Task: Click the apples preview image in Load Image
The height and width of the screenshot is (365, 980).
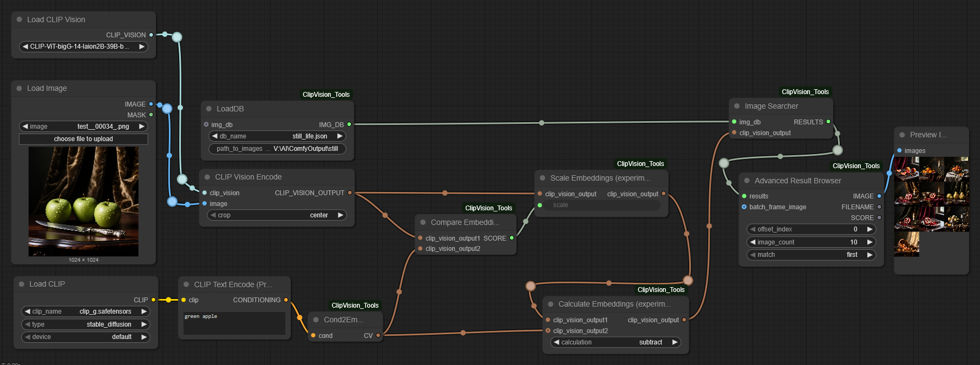Action: coord(83,201)
